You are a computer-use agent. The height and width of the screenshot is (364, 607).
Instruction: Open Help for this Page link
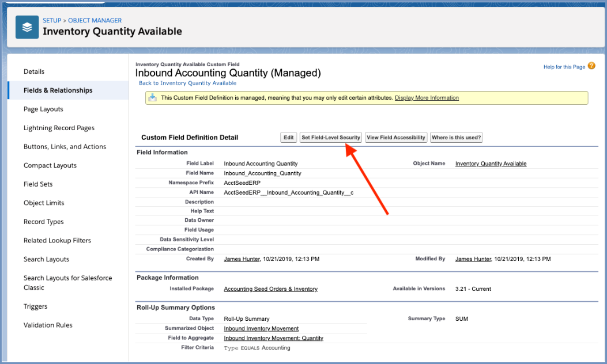pyautogui.click(x=564, y=67)
